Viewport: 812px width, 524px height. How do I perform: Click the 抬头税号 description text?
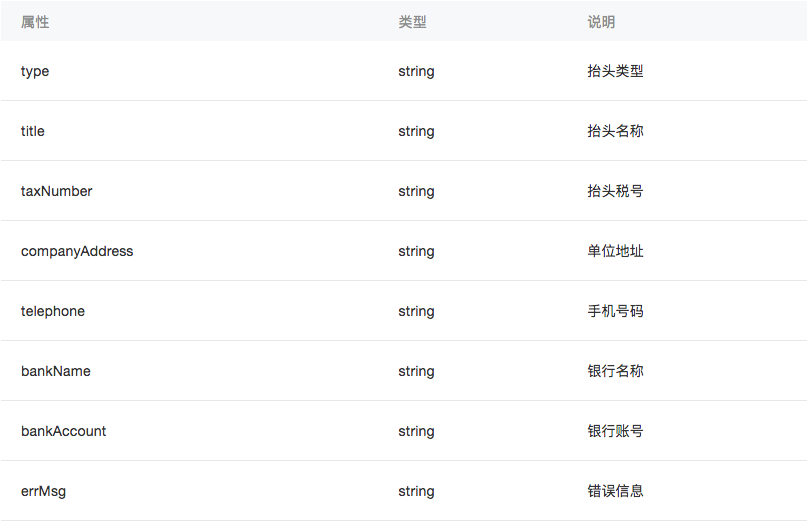pyautogui.click(x=615, y=191)
